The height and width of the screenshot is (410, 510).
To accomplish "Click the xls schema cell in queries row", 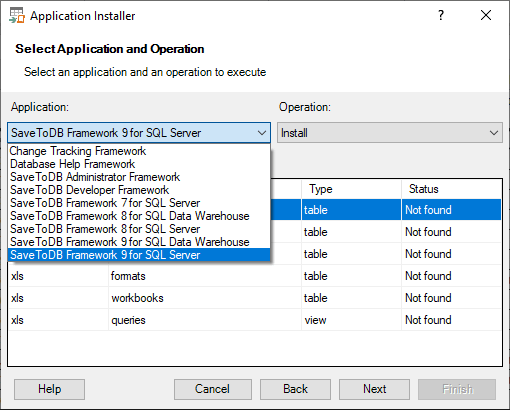I will click(x=58, y=320).
